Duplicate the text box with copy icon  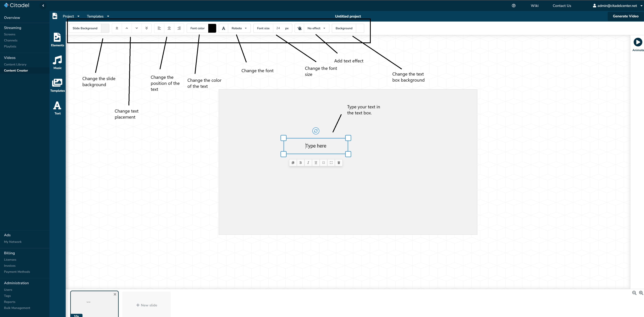tap(293, 163)
